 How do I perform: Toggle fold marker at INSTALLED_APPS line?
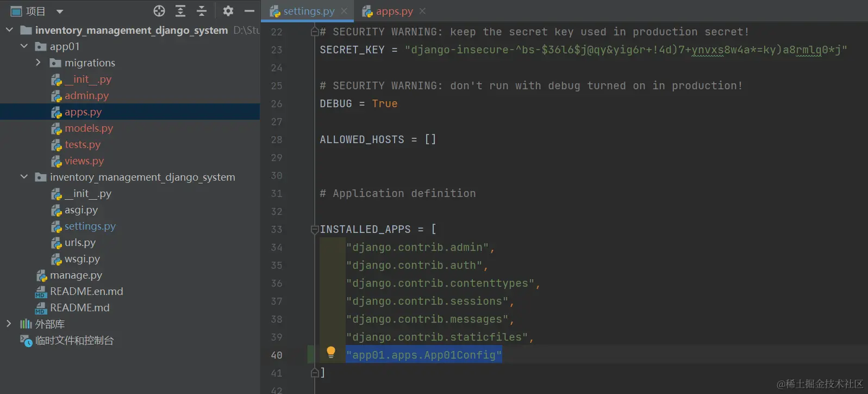point(314,230)
